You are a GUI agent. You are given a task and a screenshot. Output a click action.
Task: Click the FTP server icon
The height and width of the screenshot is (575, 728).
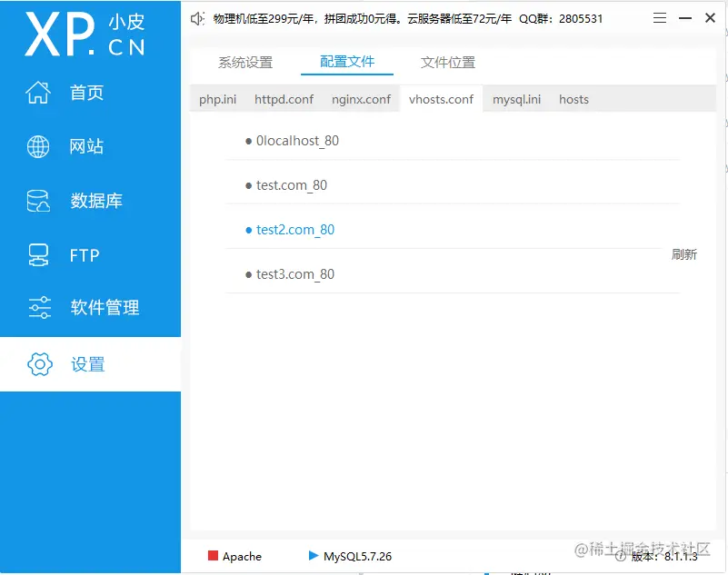(x=38, y=255)
